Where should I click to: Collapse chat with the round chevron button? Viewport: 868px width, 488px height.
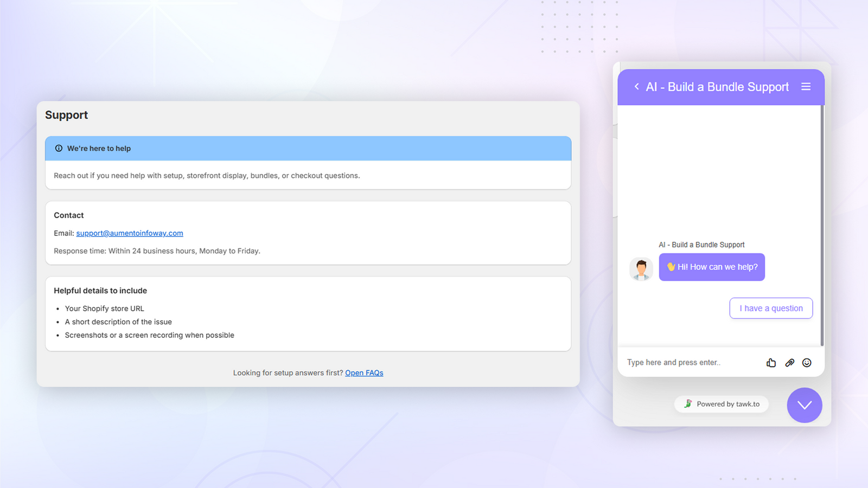point(805,405)
